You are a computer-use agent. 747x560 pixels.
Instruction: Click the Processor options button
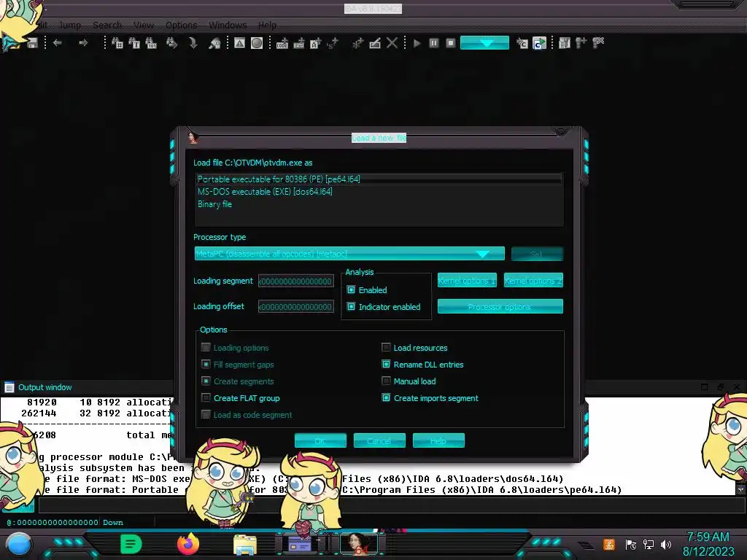500,307
